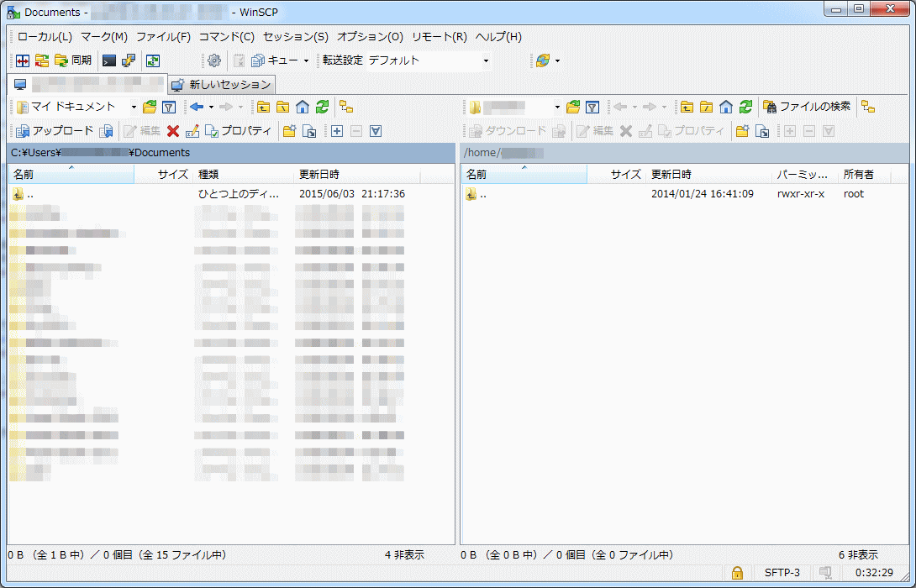
Task: Refresh the local panel
Action: tap(322, 107)
